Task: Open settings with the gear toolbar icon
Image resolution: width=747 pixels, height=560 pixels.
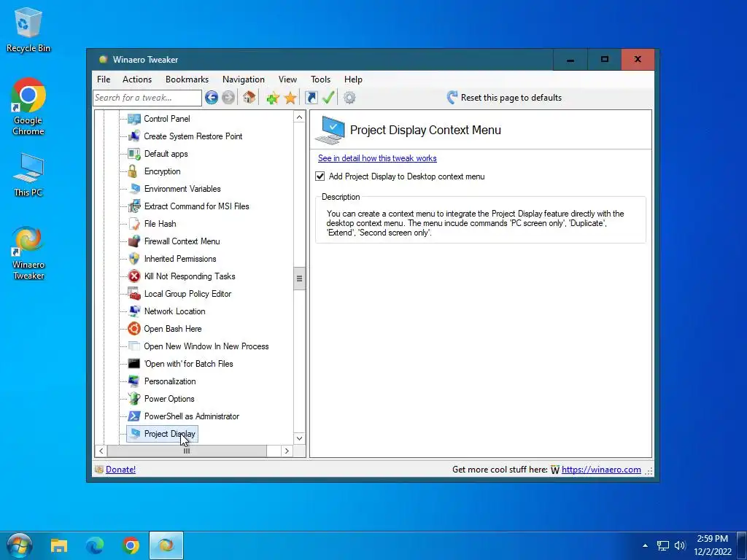Action: tap(349, 98)
